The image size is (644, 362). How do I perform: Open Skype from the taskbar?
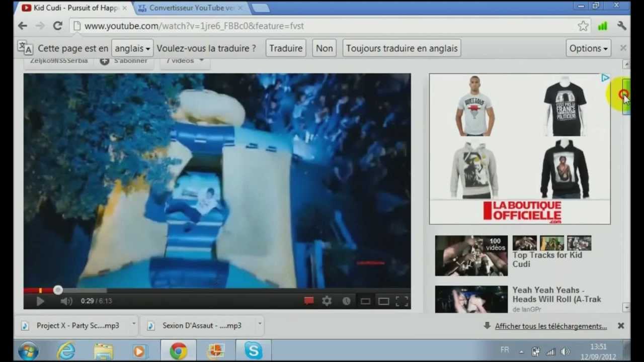(254, 350)
